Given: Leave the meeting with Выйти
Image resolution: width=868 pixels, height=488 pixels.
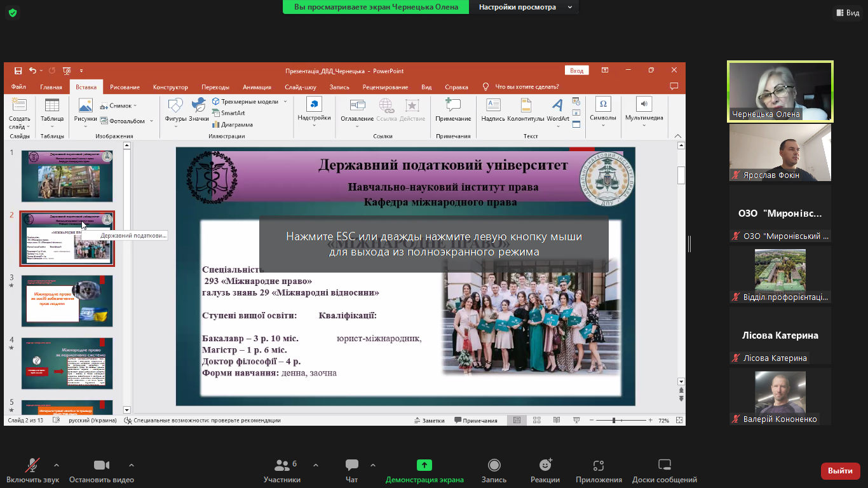Looking at the screenshot, I should click(841, 471).
